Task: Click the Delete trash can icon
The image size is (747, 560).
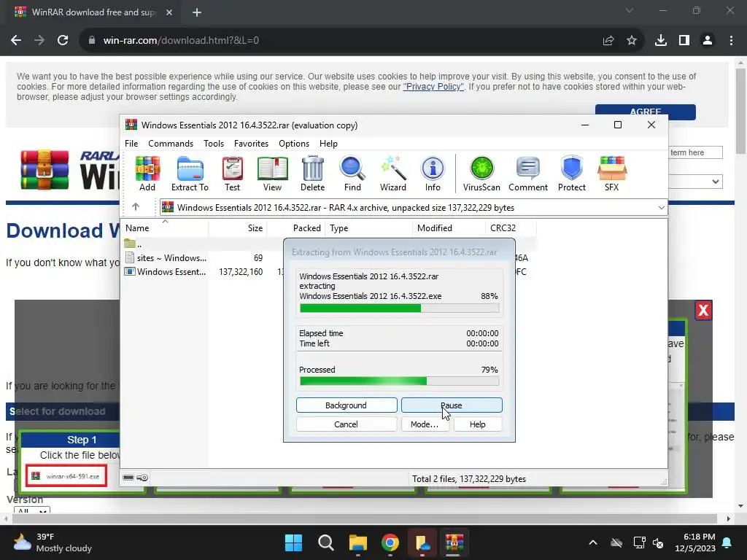Action: click(x=312, y=174)
